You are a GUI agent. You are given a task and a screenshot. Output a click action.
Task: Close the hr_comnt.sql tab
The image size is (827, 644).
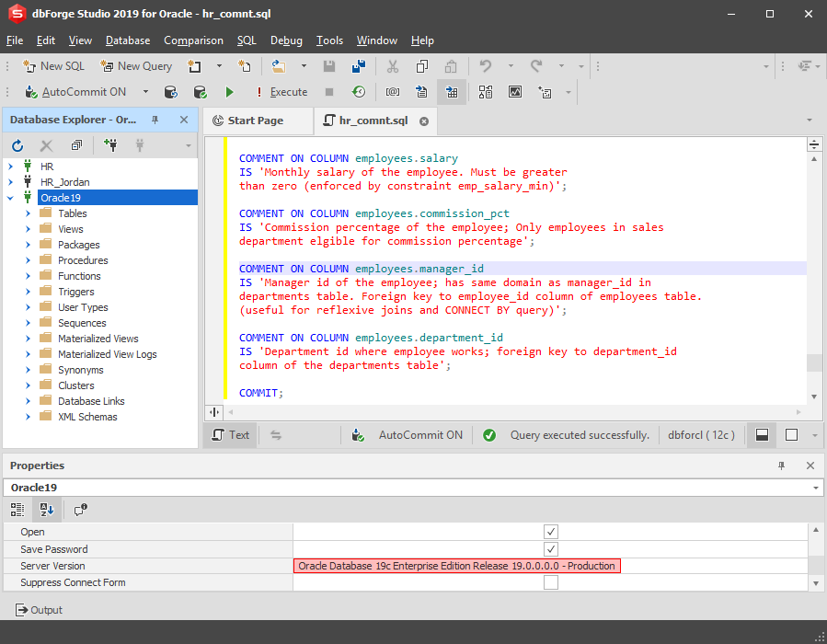click(424, 121)
